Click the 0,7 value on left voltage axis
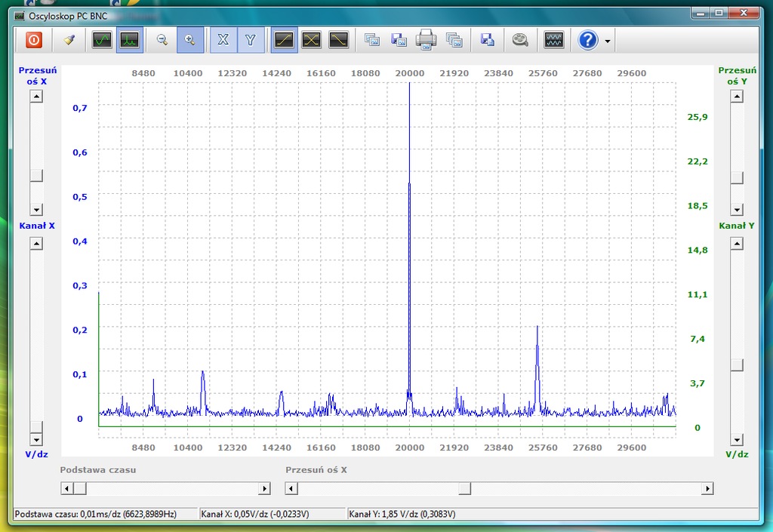The image size is (773, 532). coord(80,108)
